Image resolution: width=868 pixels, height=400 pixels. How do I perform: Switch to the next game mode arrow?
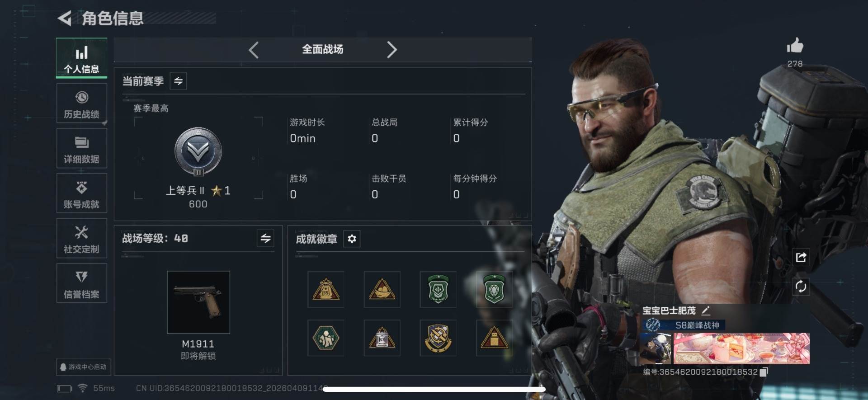[392, 50]
